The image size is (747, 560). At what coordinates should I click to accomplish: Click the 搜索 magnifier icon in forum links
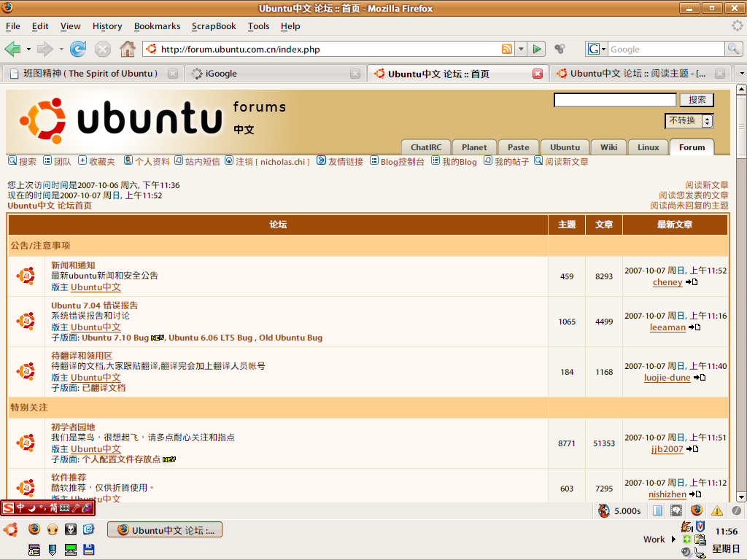pos(12,160)
